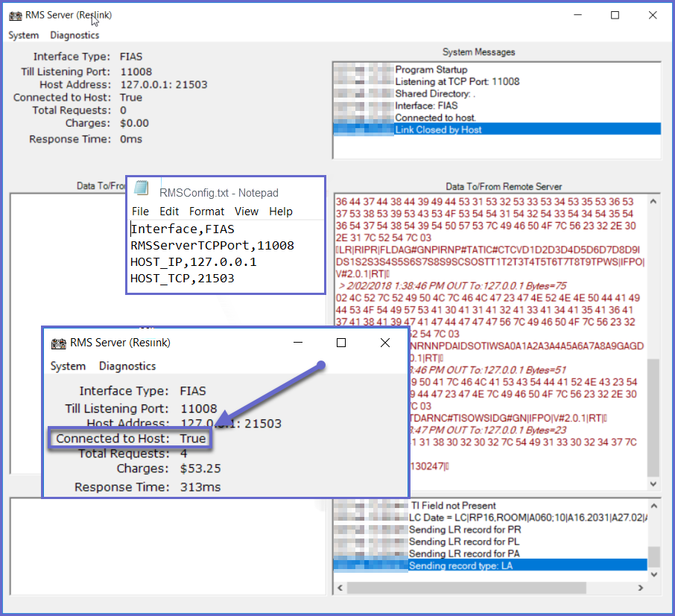Open the File menu in Notepad
675x616 pixels.
click(x=140, y=212)
